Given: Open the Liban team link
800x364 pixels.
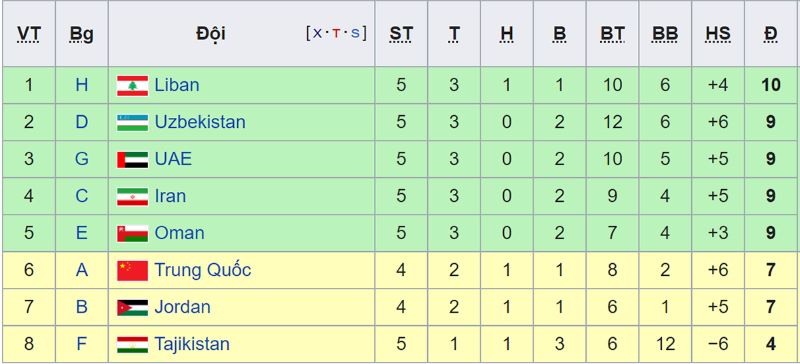Looking at the screenshot, I should point(177,85).
